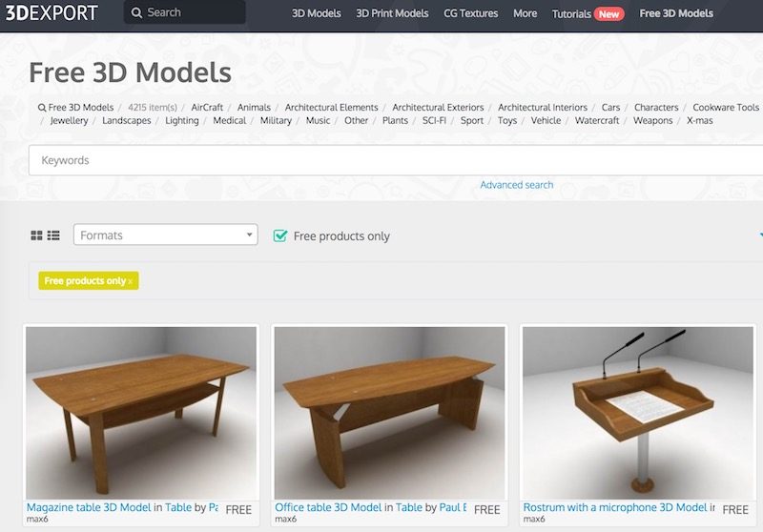Open the Weapons category link

(x=652, y=120)
